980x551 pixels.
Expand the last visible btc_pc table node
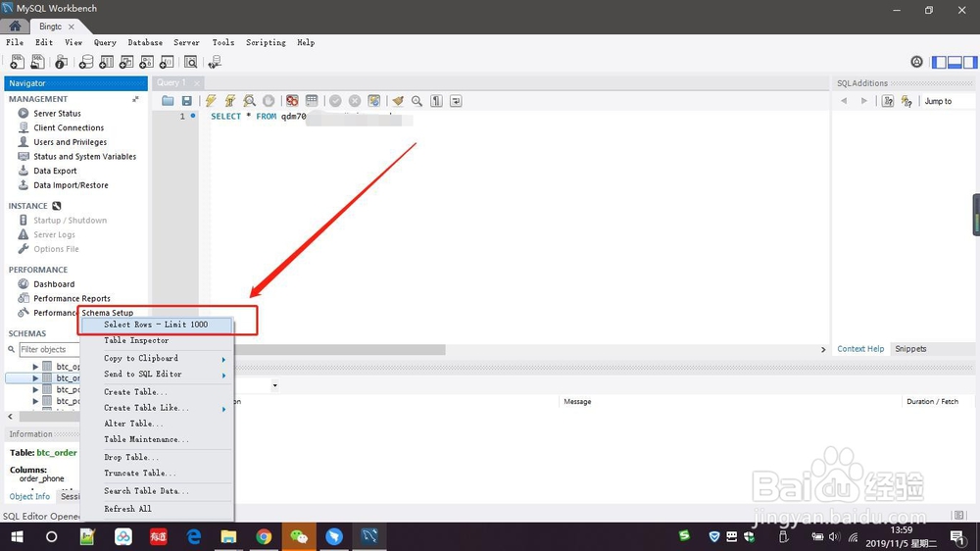click(x=35, y=401)
